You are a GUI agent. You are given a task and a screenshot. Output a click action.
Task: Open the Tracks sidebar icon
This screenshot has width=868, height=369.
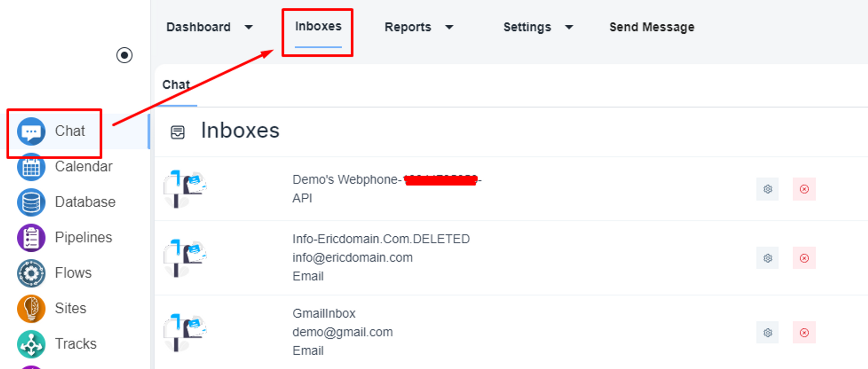(x=31, y=344)
